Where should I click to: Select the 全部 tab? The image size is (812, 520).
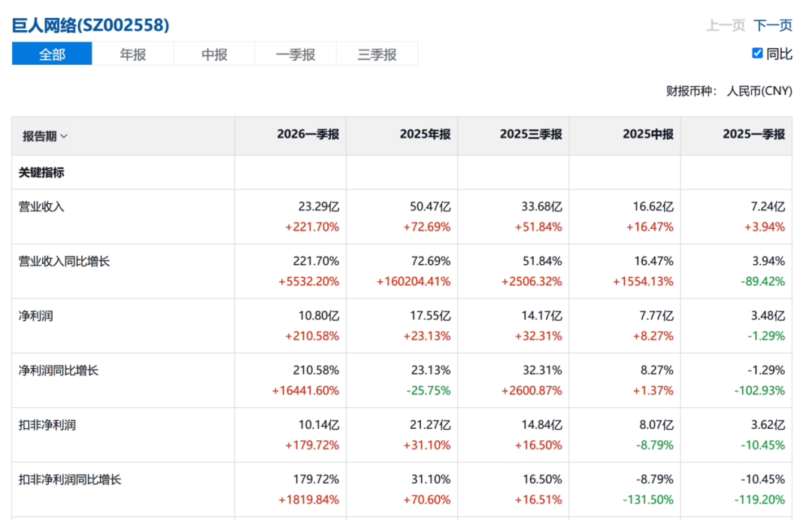[x=52, y=54]
